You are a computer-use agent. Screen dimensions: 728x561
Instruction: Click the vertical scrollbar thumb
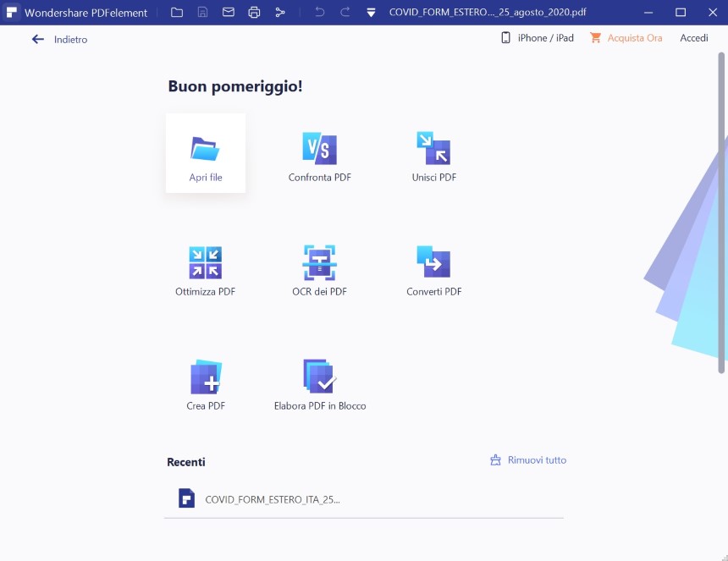pyautogui.click(x=721, y=212)
